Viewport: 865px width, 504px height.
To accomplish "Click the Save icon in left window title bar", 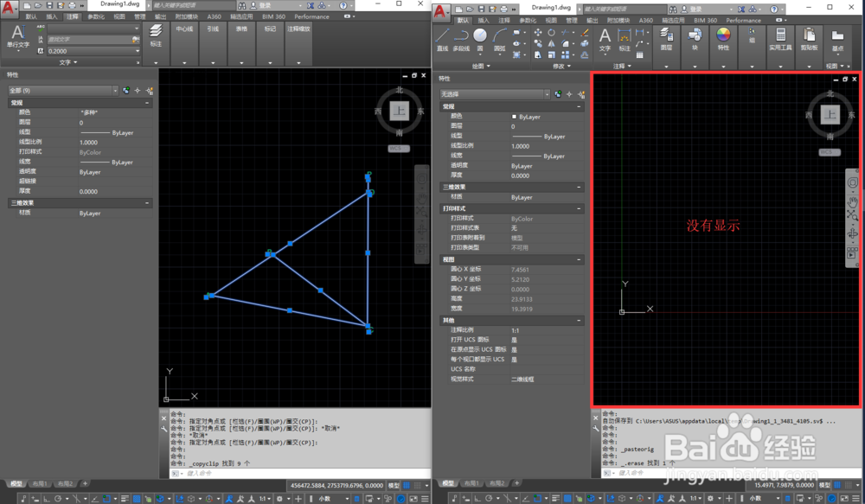I will 49,5.
